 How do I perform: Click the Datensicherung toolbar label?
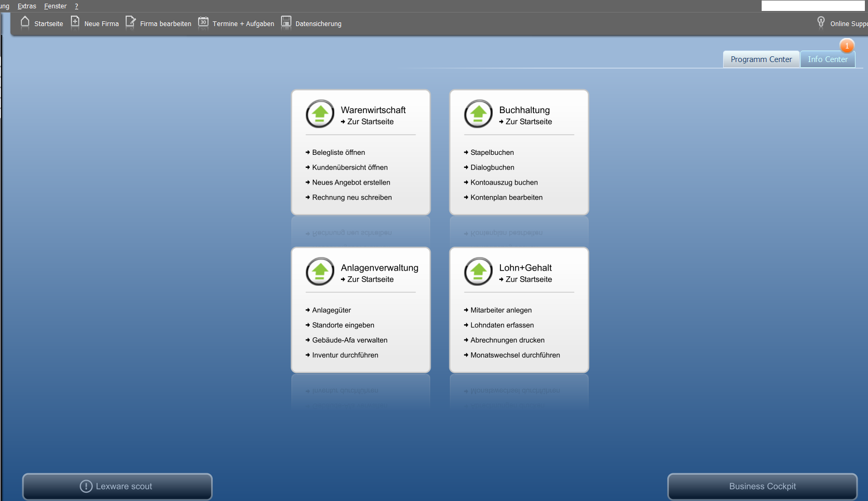pyautogui.click(x=319, y=24)
